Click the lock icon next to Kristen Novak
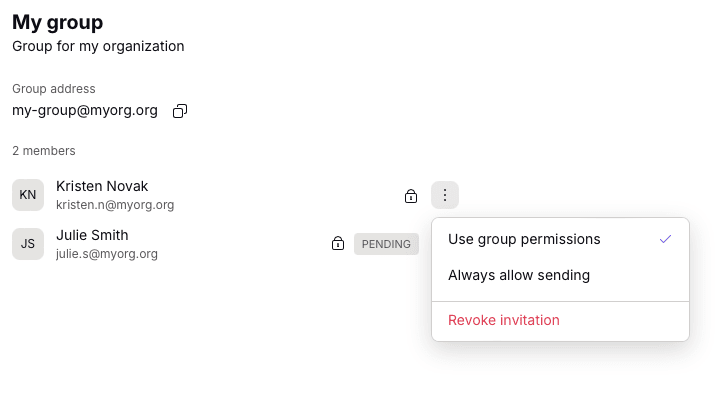Screen dimensions: 716x393 (x=411, y=196)
